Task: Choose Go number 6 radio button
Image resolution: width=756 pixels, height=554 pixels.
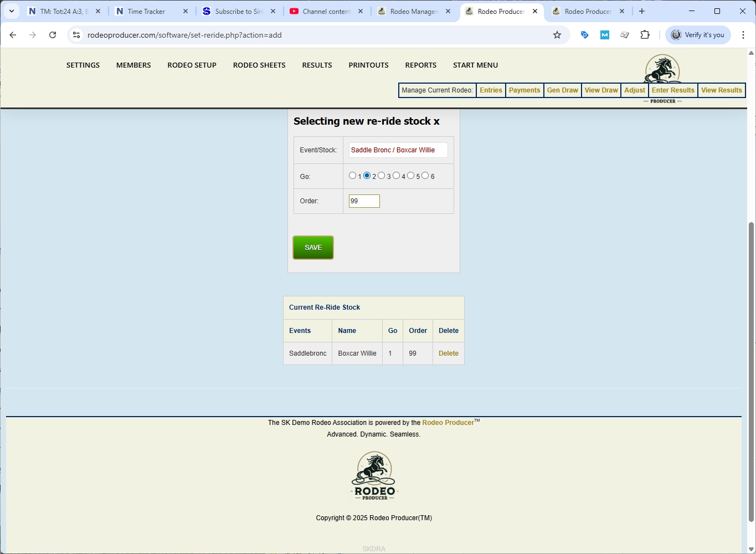Action: 425,175
